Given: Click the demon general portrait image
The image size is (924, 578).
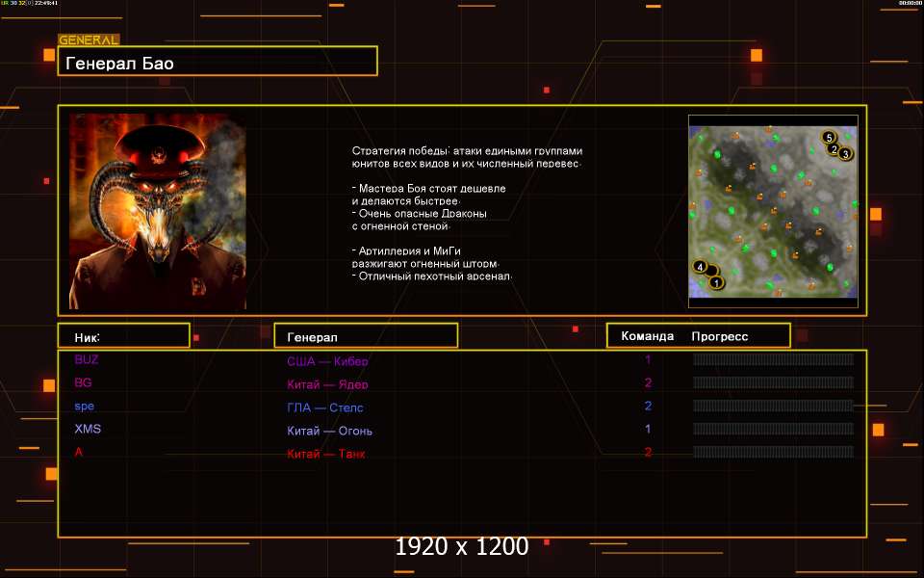Looking at the screenshot, I should pyautogui.click(x=157, y=211).
